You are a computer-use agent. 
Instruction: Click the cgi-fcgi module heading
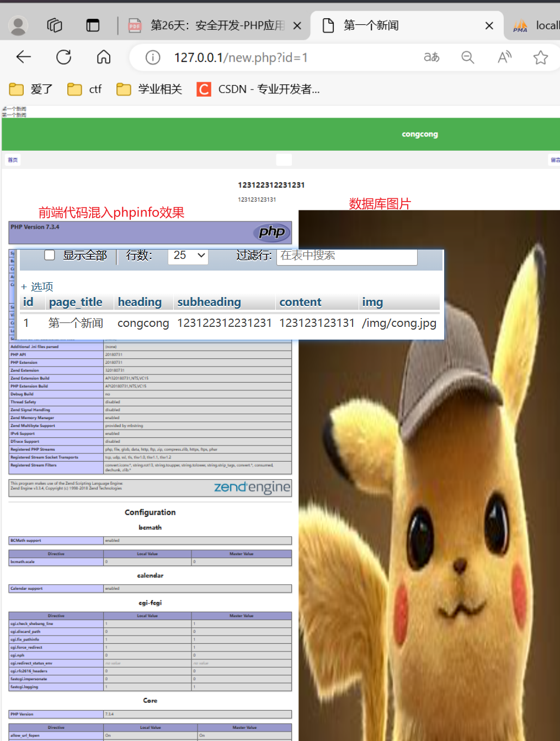[x=150, y=603]
